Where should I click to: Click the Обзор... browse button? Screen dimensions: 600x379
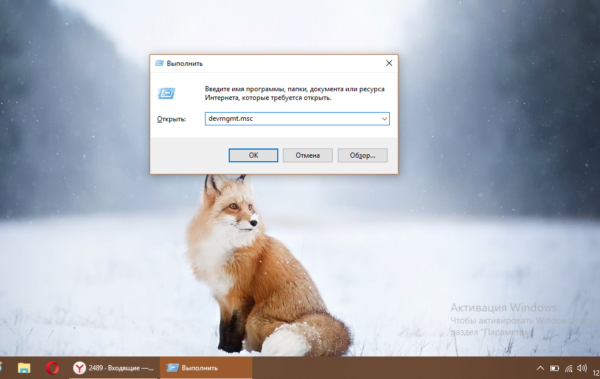point(362,155)
